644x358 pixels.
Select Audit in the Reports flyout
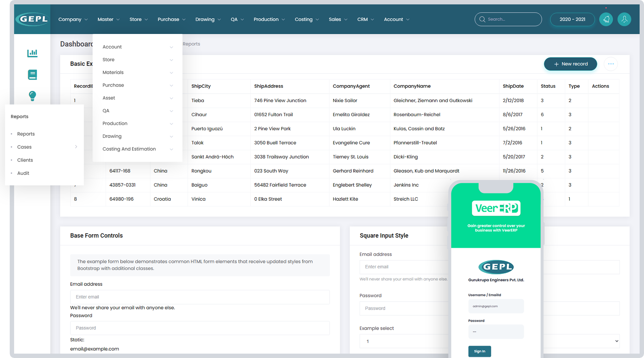[x=23, y=173]
